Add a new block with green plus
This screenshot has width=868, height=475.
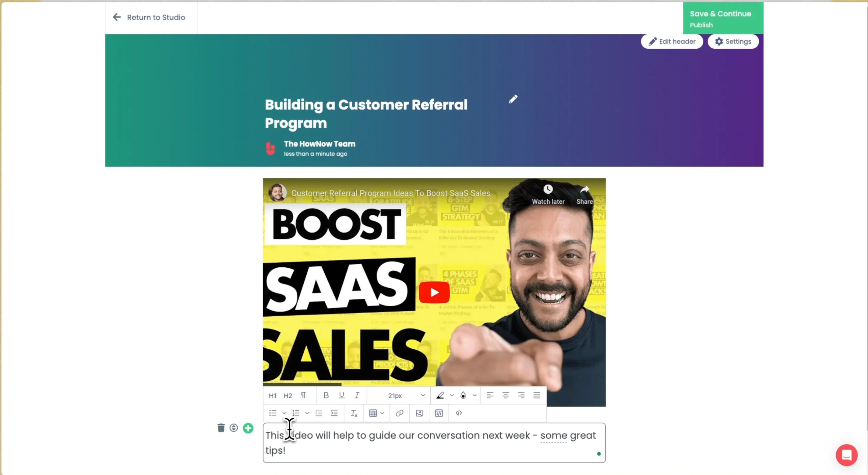coord(248,428)
